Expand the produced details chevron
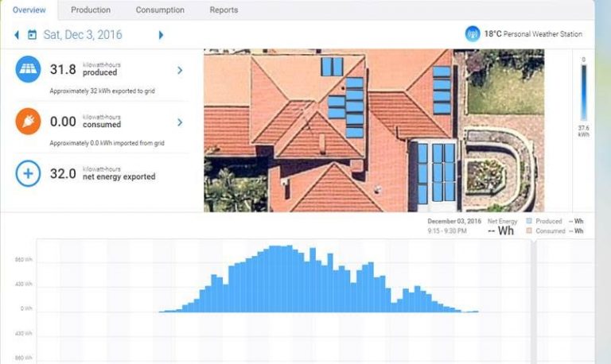611x364 pixels. (180, 70)
